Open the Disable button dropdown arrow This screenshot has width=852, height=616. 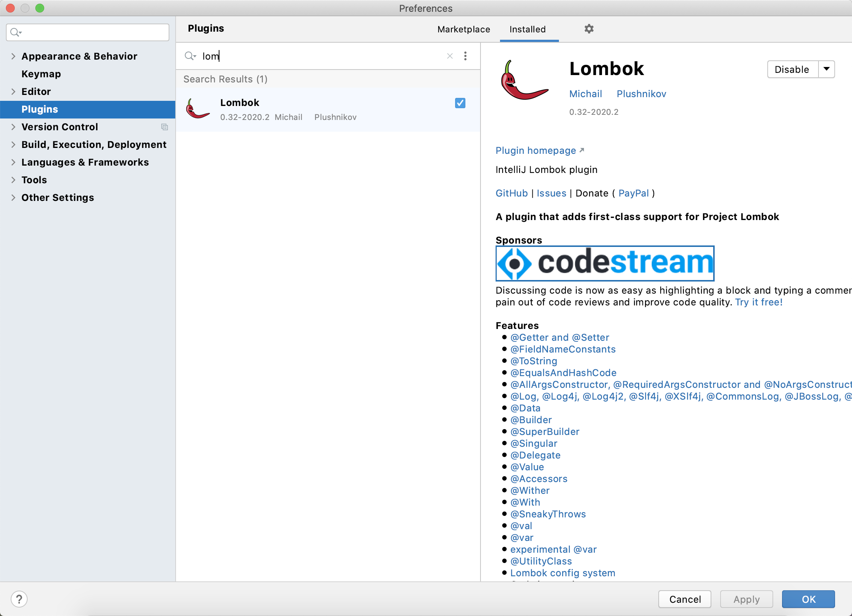point(826,69)
